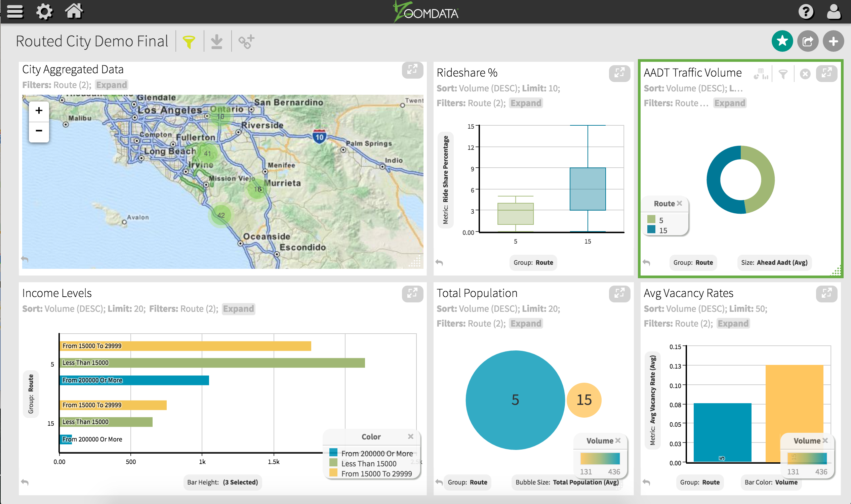This screenshot has height=504, width=851.
Task: Share dashboard using the share icon
Action: tap(808, 41)
